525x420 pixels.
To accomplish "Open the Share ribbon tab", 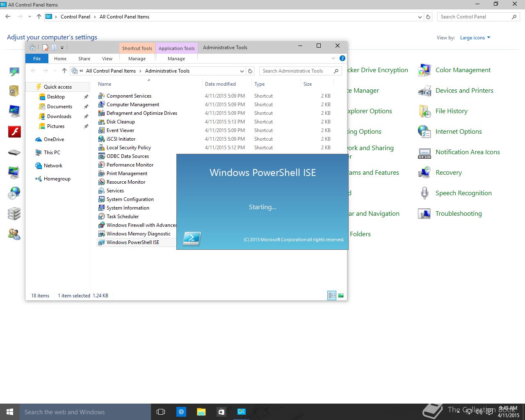I will (84, 59).
